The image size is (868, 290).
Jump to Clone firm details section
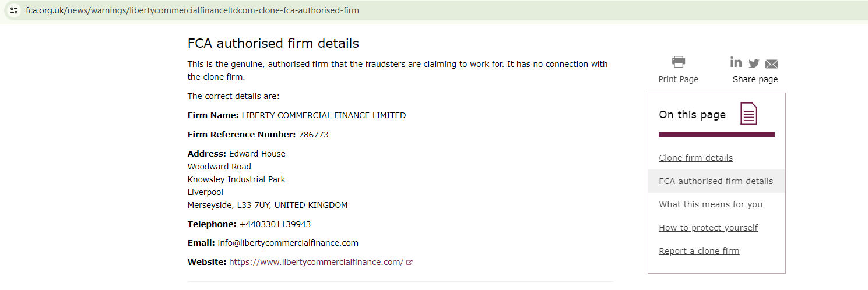click(x=695, y=158)
